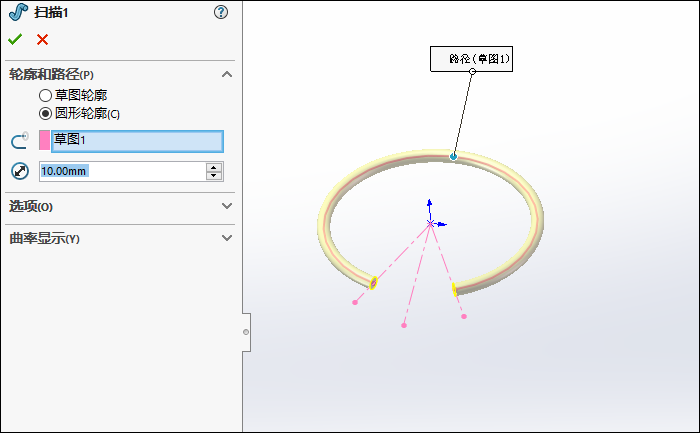Click the Sweep feature icon beside 扫描1
The height and width of the screenshot is (433, 700).
coord(18,12)
